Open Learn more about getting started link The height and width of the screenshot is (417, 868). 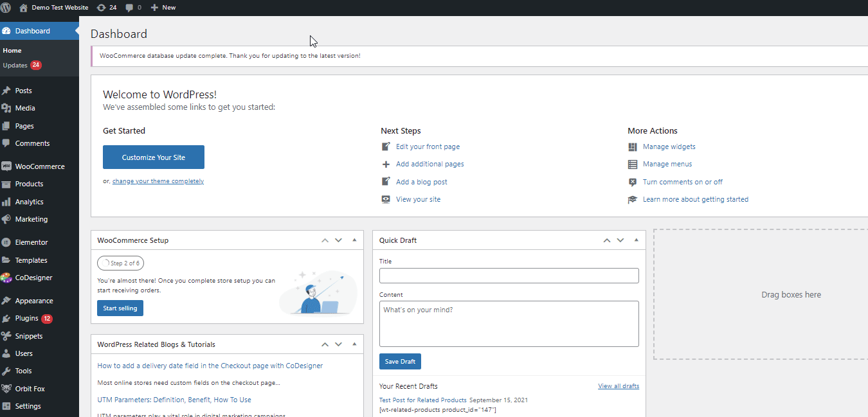pos(696,199)
